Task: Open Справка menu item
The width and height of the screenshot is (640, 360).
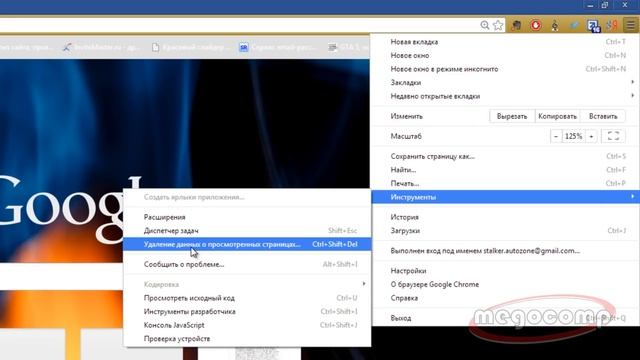Action: [x=506, y=298]
